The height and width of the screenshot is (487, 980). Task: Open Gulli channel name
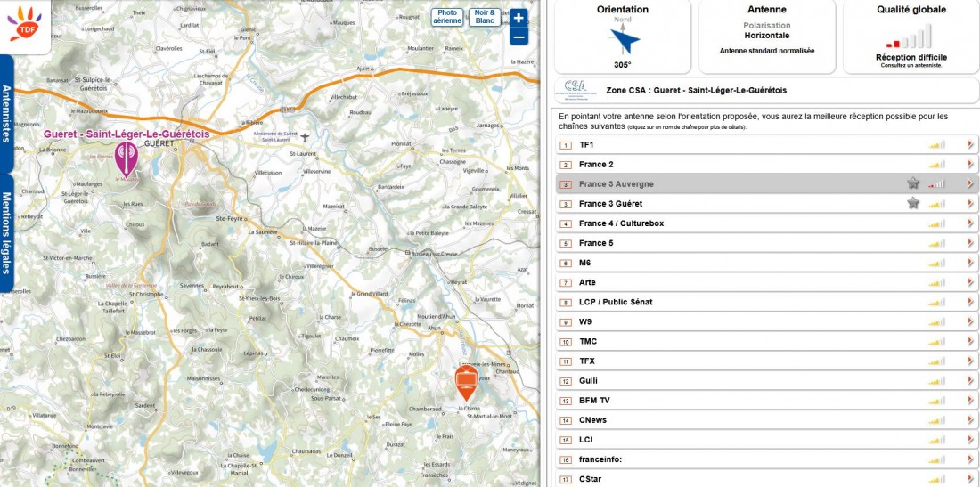pyautogui.click(x=588, y=381)
